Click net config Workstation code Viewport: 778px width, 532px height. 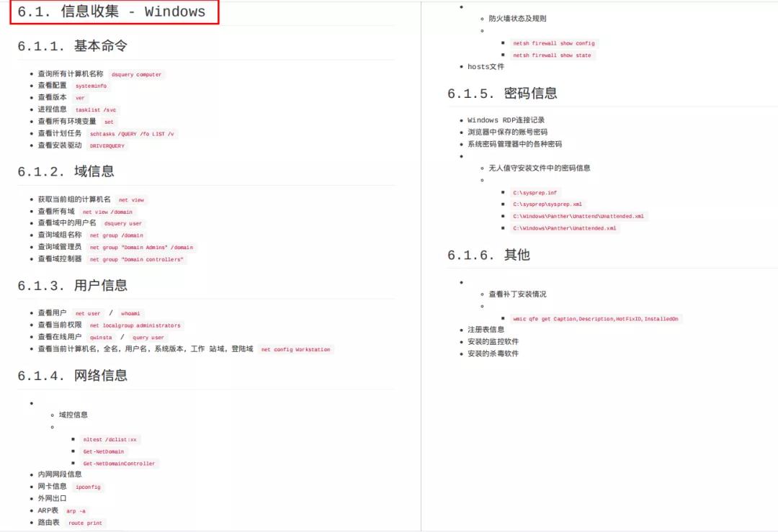pos(296,350)
